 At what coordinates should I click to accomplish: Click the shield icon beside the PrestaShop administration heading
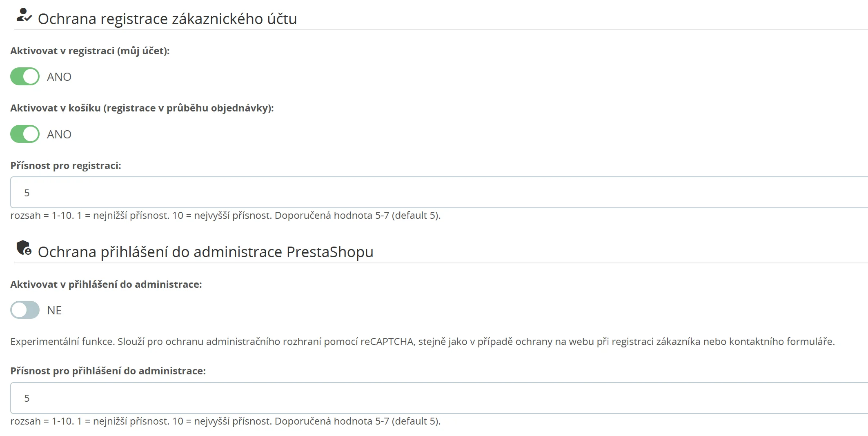(x=24, y=248)
